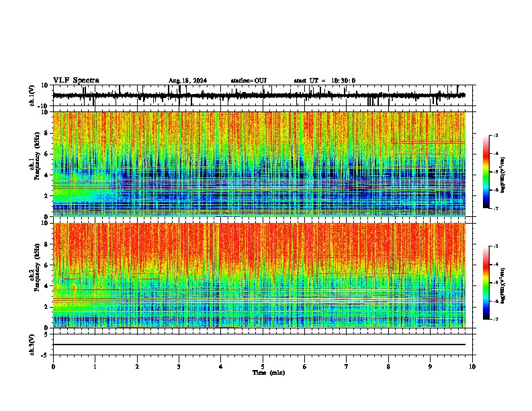Image resolution: width=532 pixels, height=411 pixels.
Task: Click time axis tick label '3'
Action: 179,367
